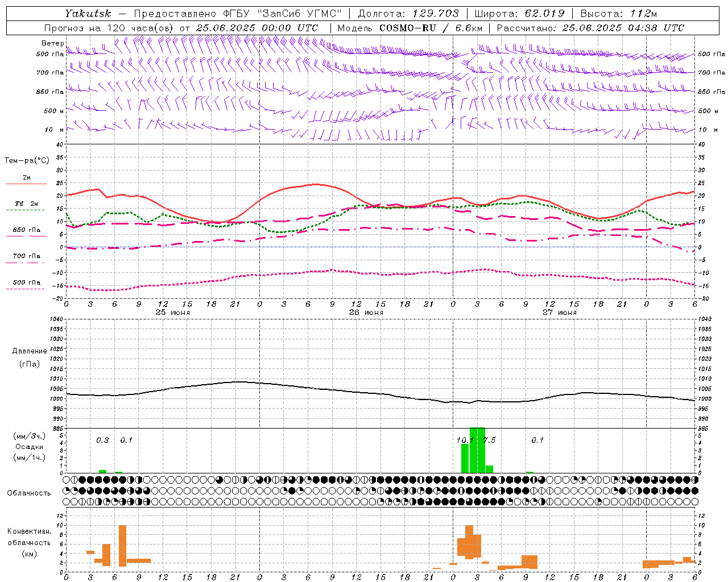Click the tallest green precipitation bar
This screenshot has height=582, width=728.
point(477,450)
